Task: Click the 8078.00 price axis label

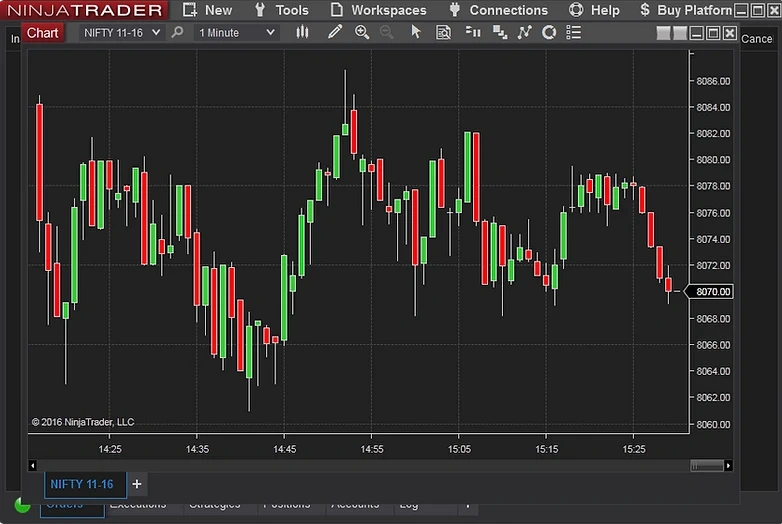Action: tap(713, 186)
